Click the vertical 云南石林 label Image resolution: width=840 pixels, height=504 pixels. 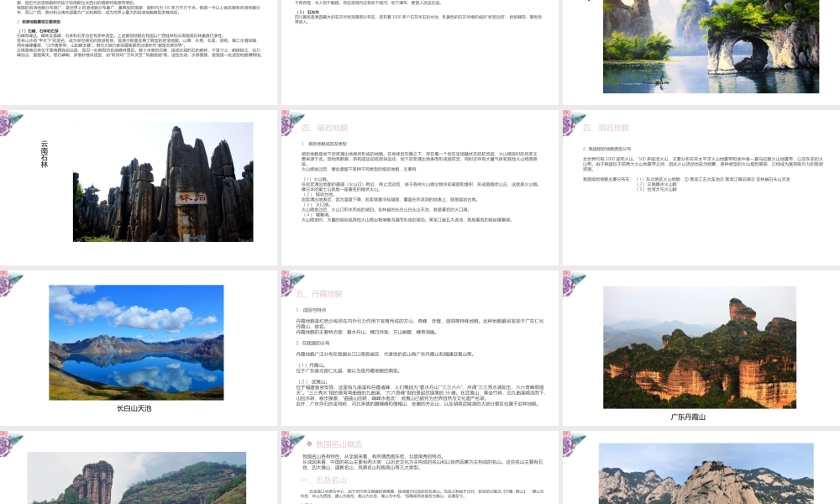pyautogui.click(x=45, y=155)
